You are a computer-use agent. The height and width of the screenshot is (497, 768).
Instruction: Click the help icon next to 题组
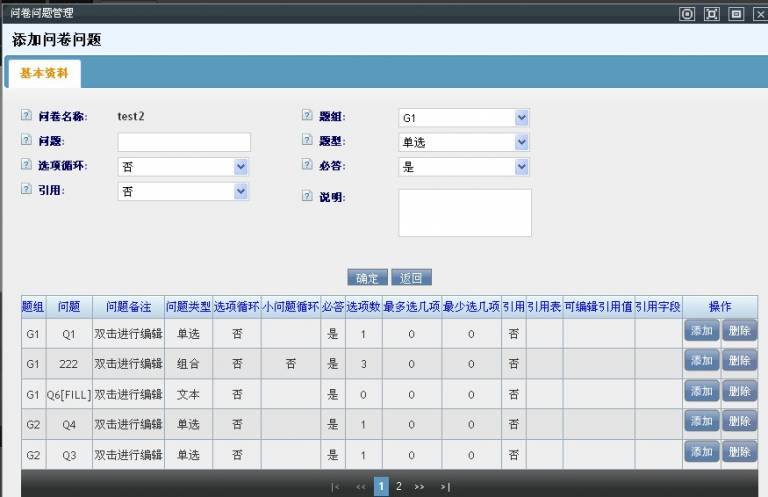(x=308, y=117)
